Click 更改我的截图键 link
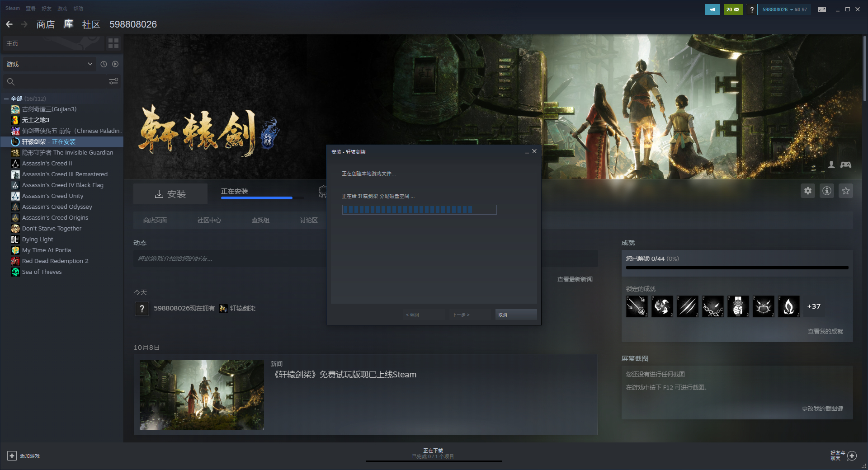This screenshot has height=470, width=868. pyautogui.click(x=822, y=409)
